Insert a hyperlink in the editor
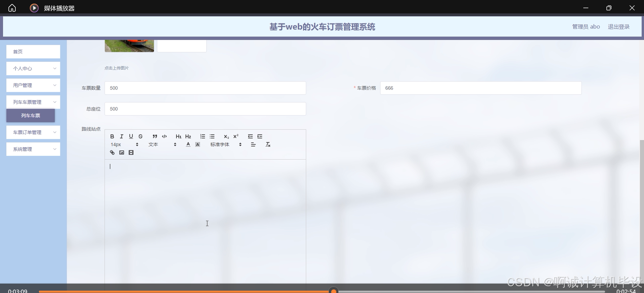This screenshot has width=644, height=293. [112, 153]
